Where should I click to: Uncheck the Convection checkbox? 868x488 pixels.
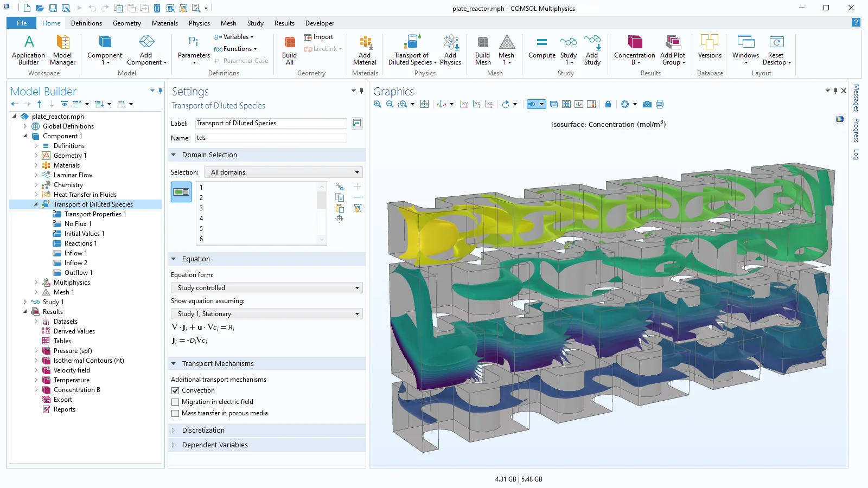tap(175, 390)
